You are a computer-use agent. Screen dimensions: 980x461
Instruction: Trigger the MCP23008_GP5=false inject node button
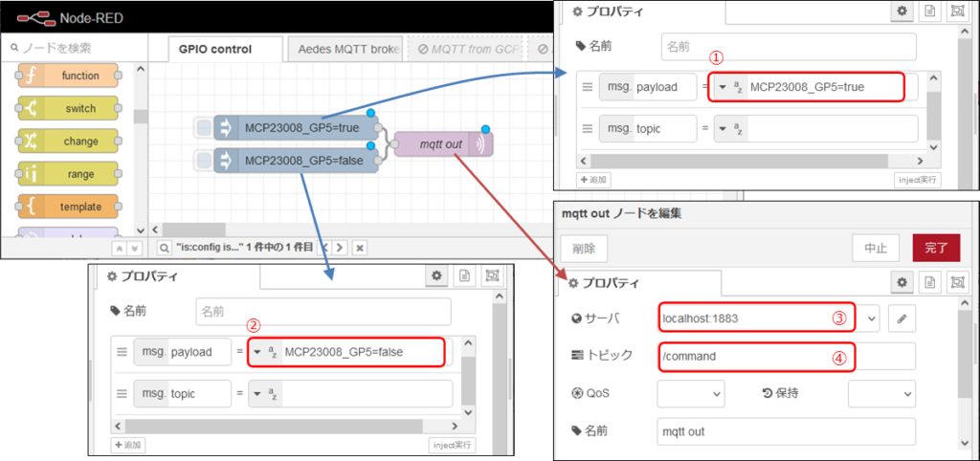pyautogui.click(x=202, y=161)
